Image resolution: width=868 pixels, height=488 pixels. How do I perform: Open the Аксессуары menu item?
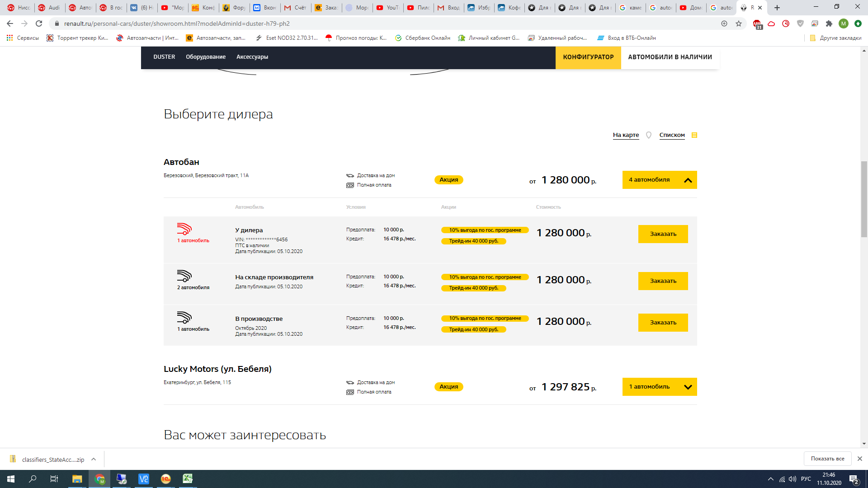click(x=252, y=57)
